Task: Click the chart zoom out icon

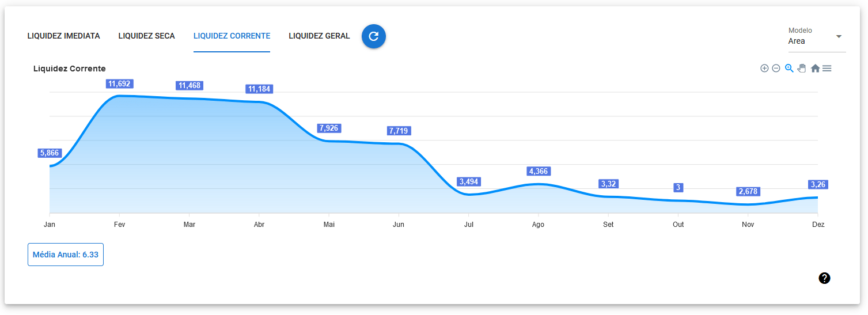Action: point(776,69)
